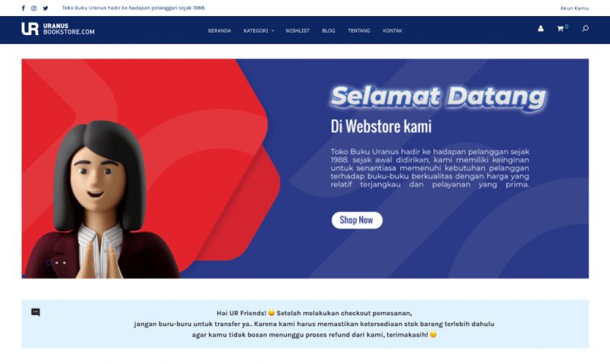Open the shopping cart icon

(x=560, y=29)
